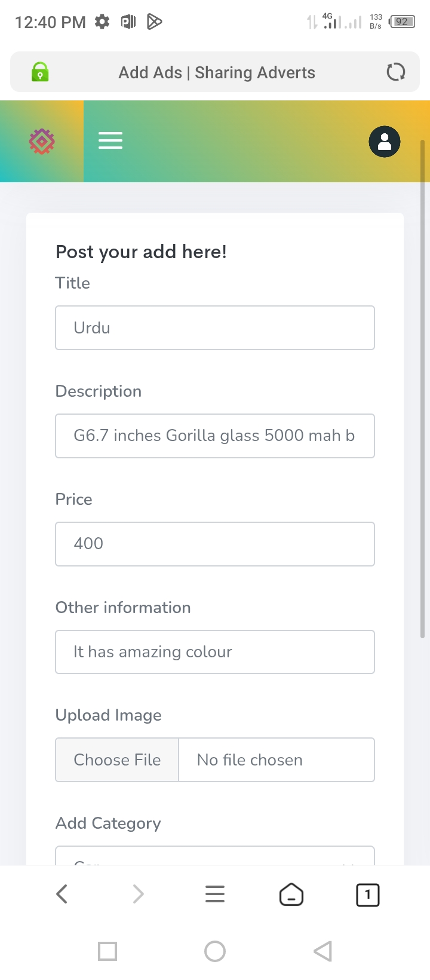This screenshot has height=980, width=430.
Task: Go back with browser back arrow
Action: [x=62, y=894]
